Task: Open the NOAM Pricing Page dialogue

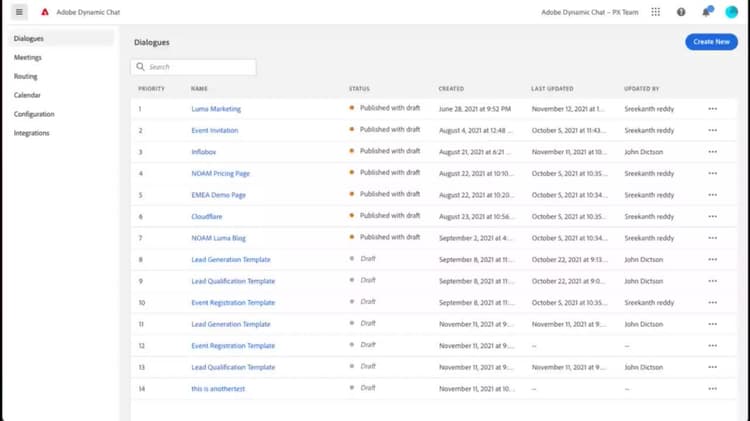Action: 220,173
